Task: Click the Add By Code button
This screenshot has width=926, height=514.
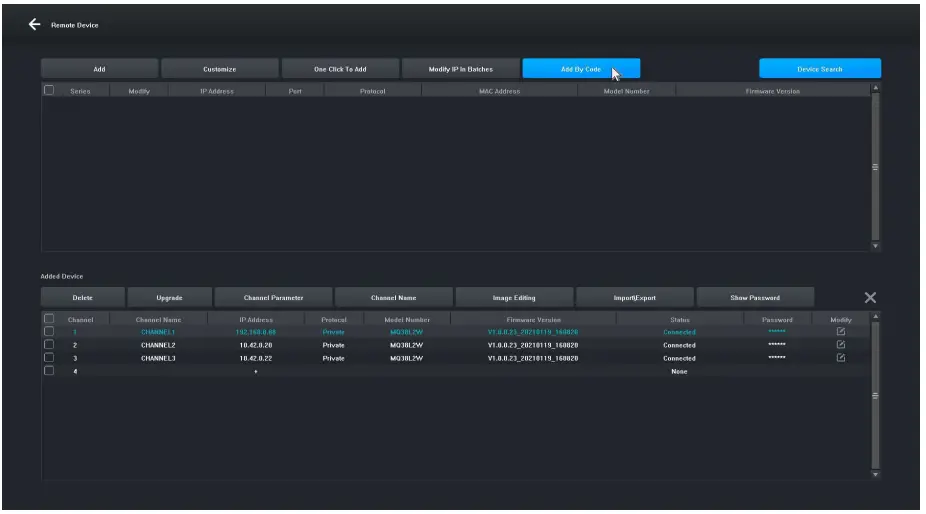Action: [581, 69]
